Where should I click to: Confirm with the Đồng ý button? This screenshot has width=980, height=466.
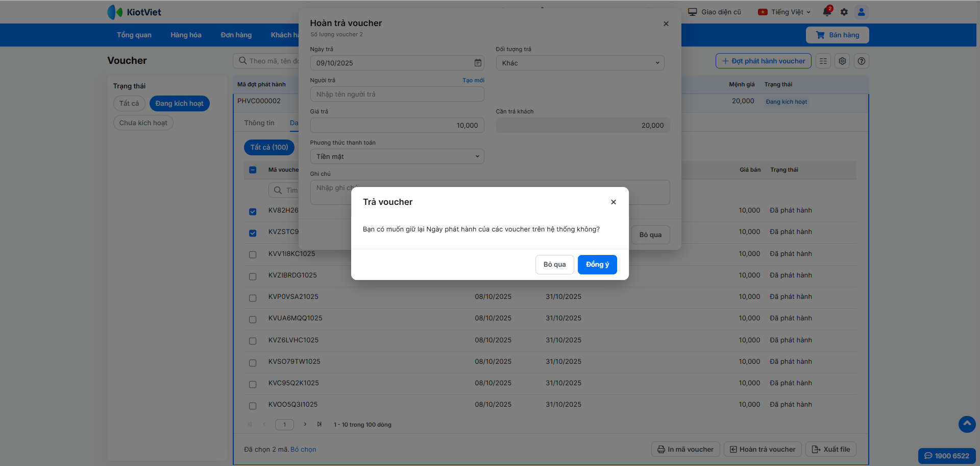597,264
